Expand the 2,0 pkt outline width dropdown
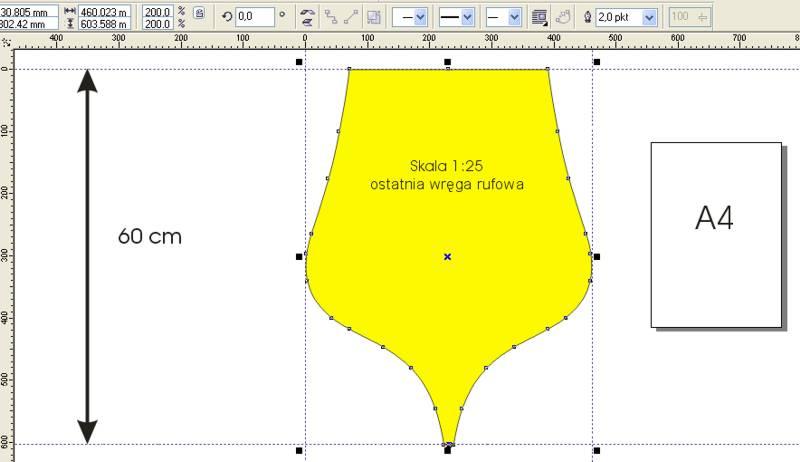Viewport: 800px width, 462px height. (x=649, y=17)
